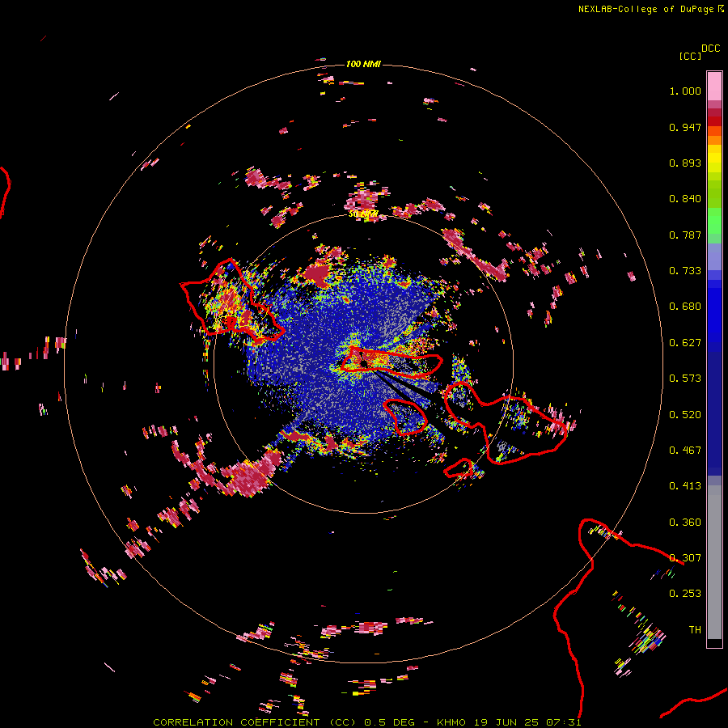Click the 0.680 scale value
The height and width of the screenshot is (728, 728).
(685, 307)
